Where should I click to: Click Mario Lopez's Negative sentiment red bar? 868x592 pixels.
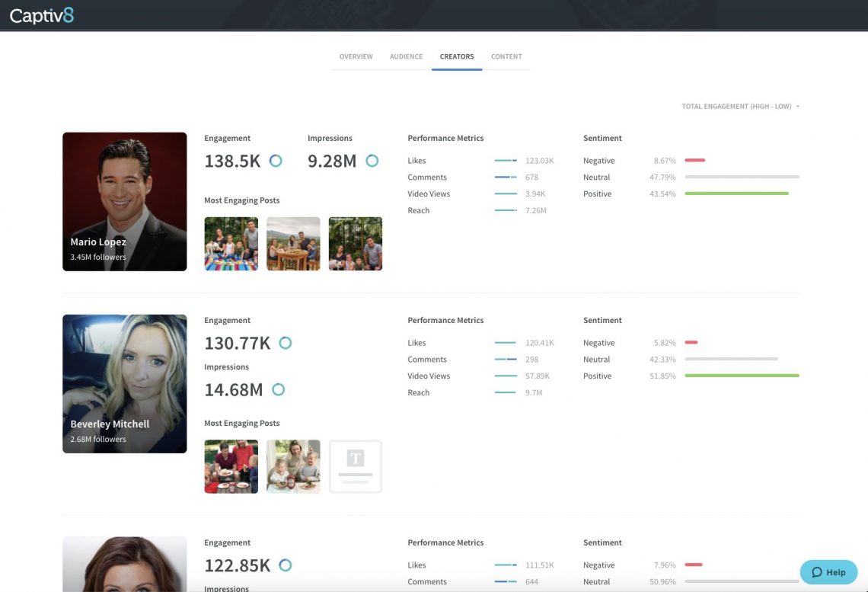694,161
